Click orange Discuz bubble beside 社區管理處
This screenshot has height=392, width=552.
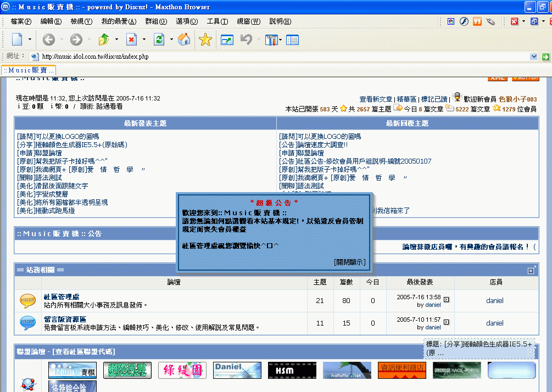28,301
